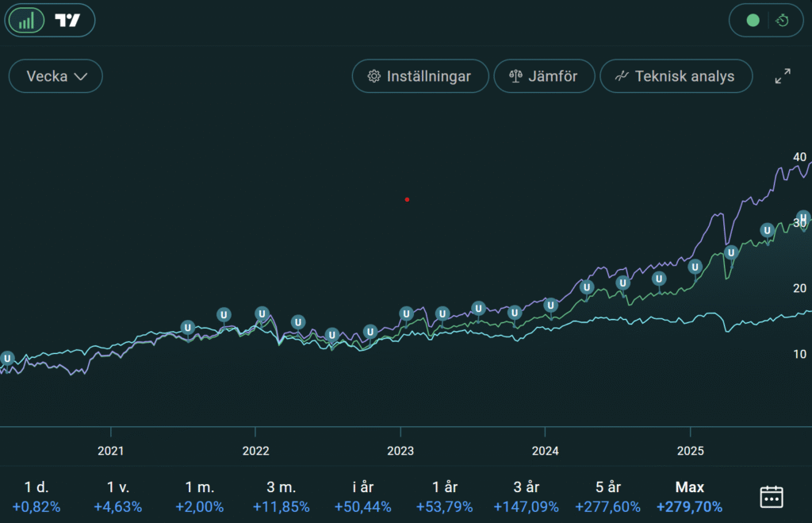Screen dimensions: 812x523
Task: Select the green bar chart view toggle
Action: point(27,21)
